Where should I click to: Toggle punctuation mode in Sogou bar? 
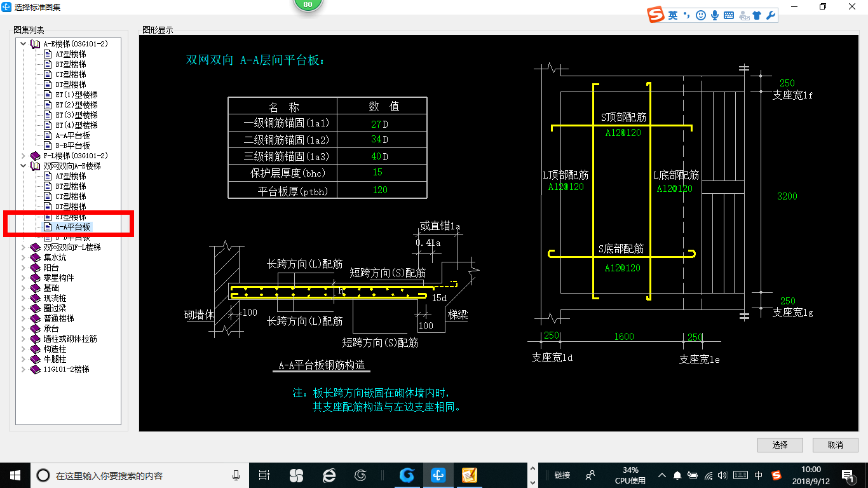686,15
